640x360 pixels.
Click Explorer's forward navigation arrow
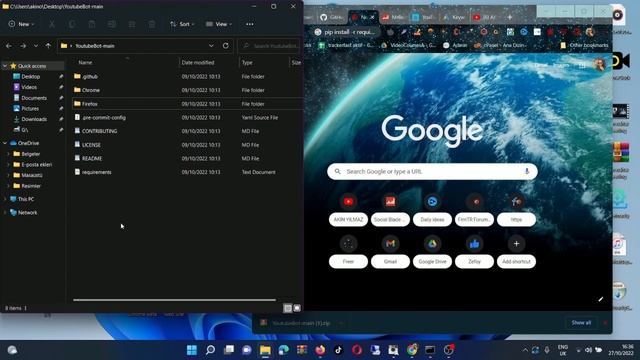[23, 46]
